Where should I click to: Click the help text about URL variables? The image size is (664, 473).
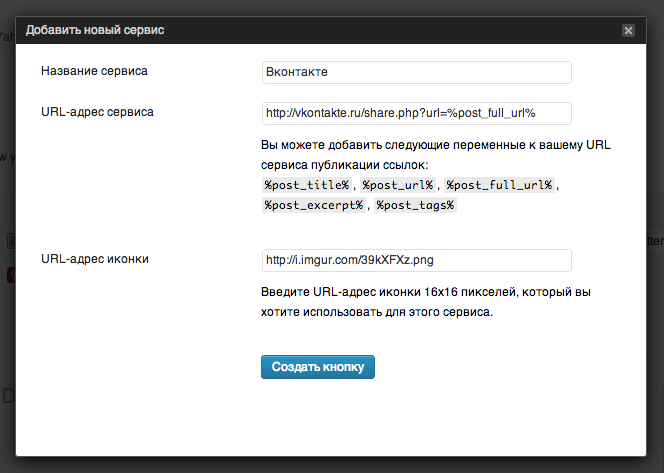(435, 154)
